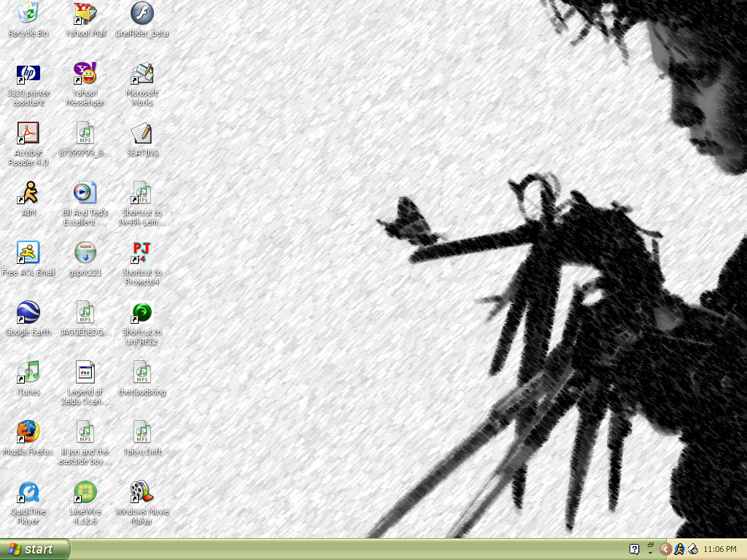This screenshot has width=747, height=560.
Task: Select the Free AOL Email icon
Action: [28, 252]
